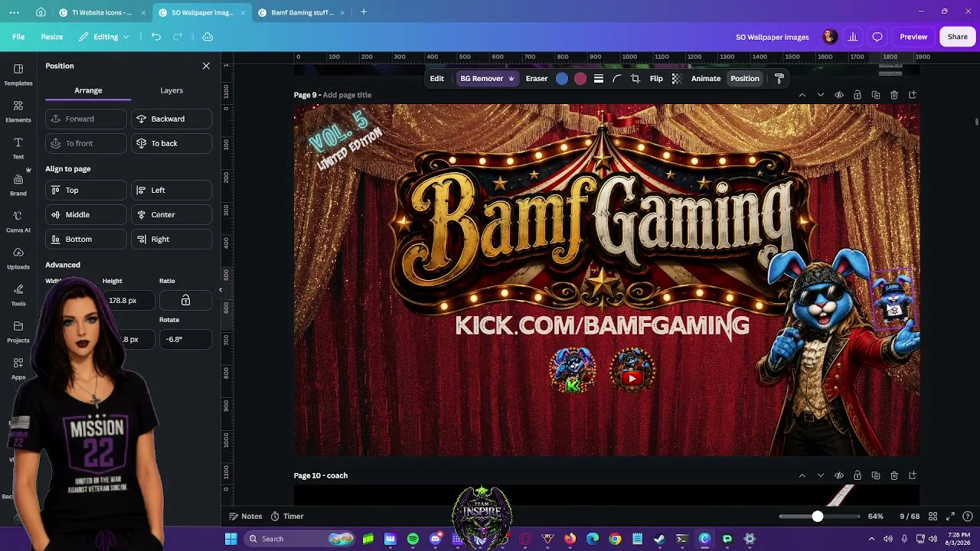Open the Canva AI sidebar panel

click(18, 221)
